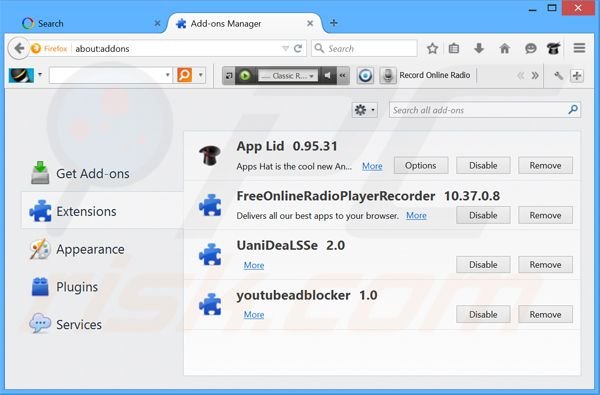Image resolution: width=600 pixels, height=395 pixels.
Task: Open Options for App Lid
Action: point(421,165)
